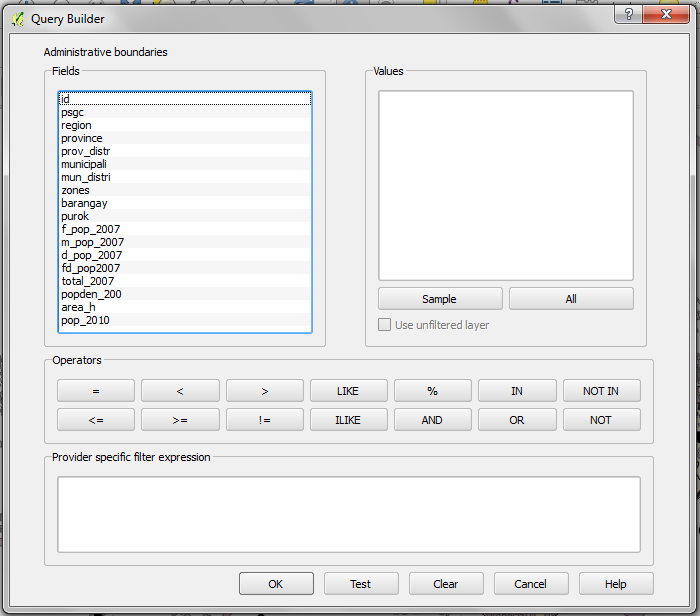Load all values with All button
The height and width of the screenshot is (616, 700).
571,299
